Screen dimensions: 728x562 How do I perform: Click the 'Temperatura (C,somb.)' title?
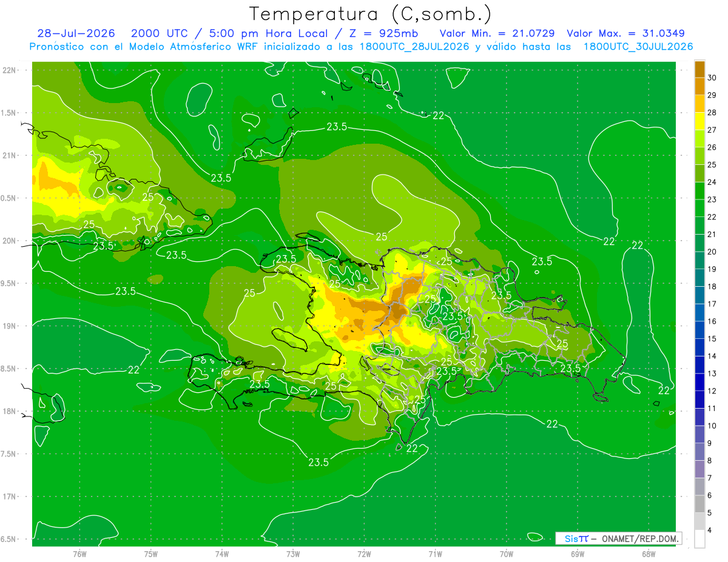[x=370, y=13]
